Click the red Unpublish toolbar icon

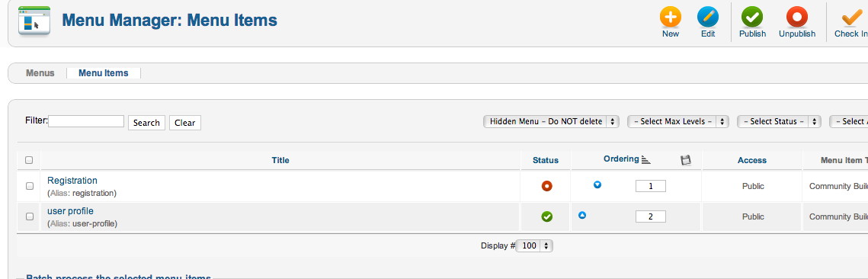tap(797, 18)
